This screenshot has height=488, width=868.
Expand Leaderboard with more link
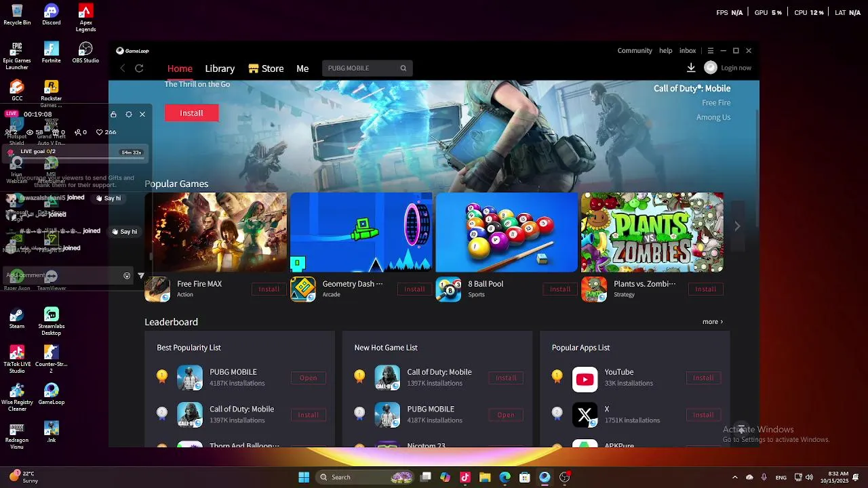[713, 322]
